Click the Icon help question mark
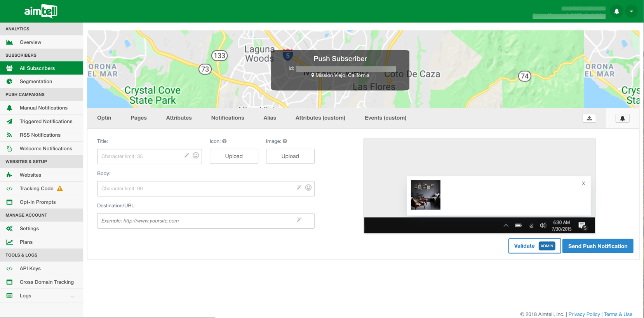Screen dimensions: 644x318 coord(225,141)
